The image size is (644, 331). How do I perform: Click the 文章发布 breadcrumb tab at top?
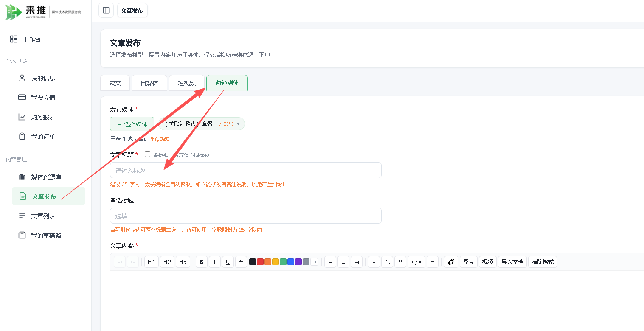(x=132, y=10)
